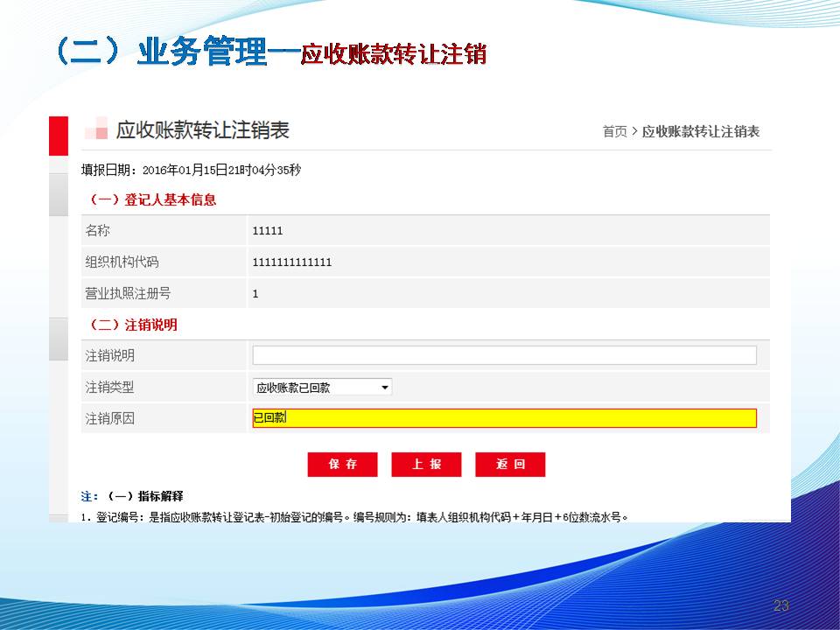Viewport: 840px width, 630px height.
Task: Focus the empty 注销说明 text field
Action: (x=504, y=355)
